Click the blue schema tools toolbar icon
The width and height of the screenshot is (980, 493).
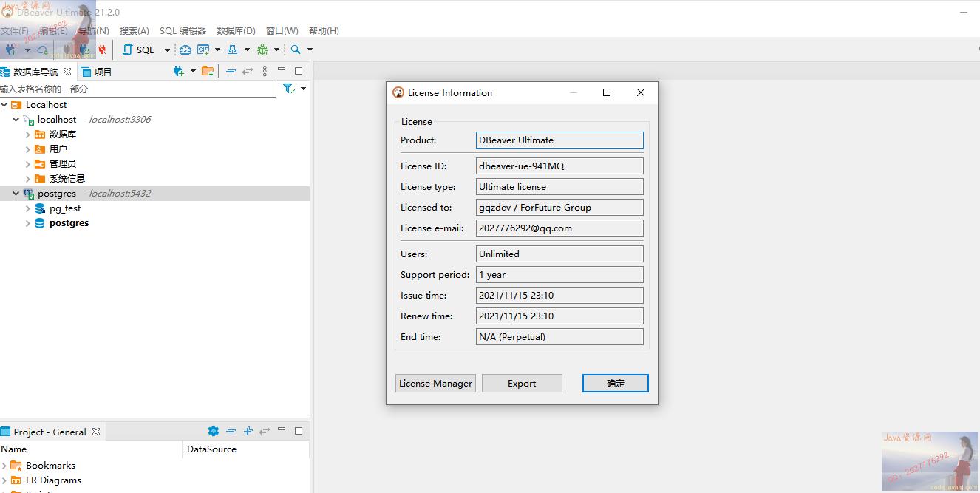(x=232, y=50)
